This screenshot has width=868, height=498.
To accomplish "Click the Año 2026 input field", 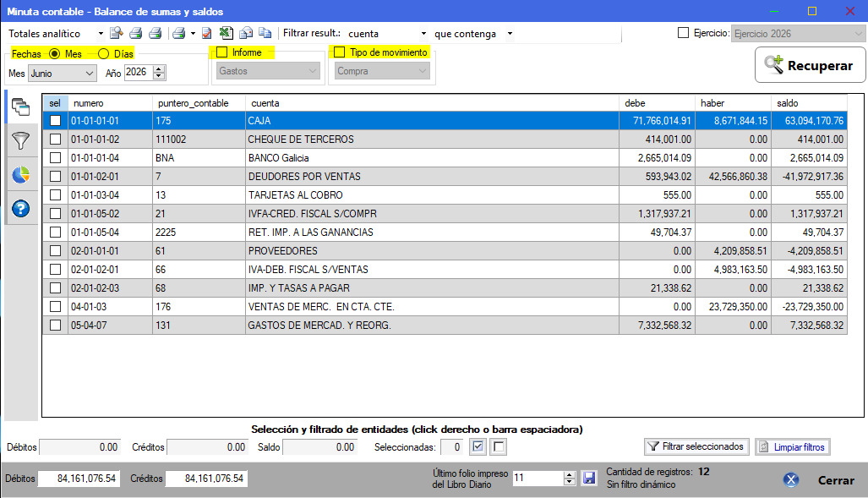I will (x=139, y=72).
